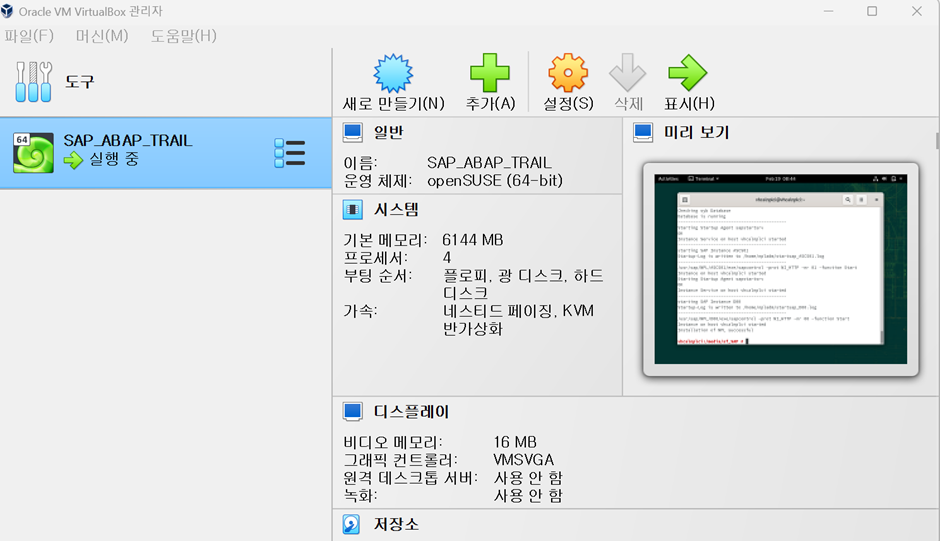
Task: Click the running-state green arrow icon
Action: pos(73,160)
